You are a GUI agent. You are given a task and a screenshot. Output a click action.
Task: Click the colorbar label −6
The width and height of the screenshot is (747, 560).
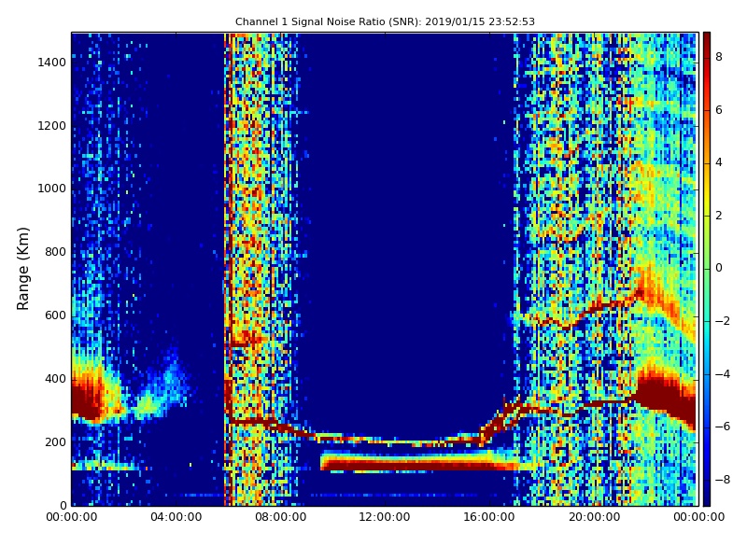tap(723, 427)
